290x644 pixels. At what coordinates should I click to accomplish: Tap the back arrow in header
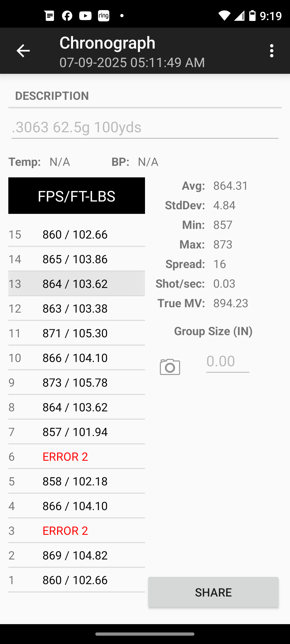click(x=23, y=51)
